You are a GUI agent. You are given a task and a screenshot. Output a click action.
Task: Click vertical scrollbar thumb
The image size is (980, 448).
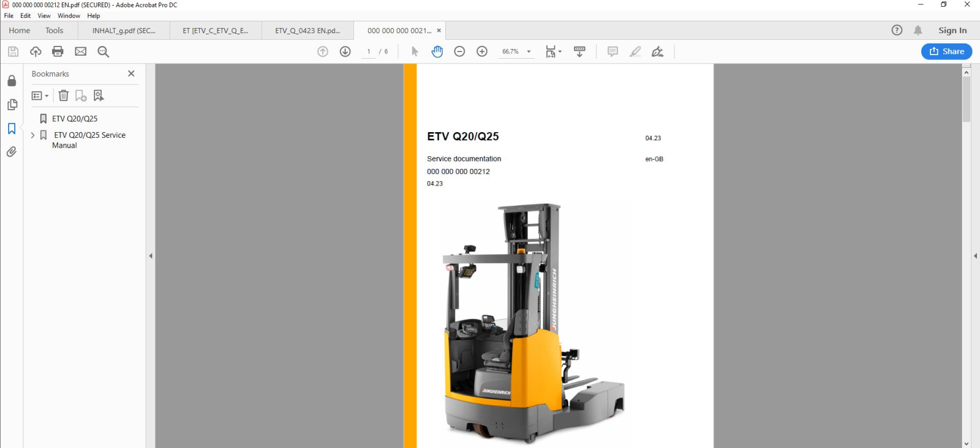(967, 99)
